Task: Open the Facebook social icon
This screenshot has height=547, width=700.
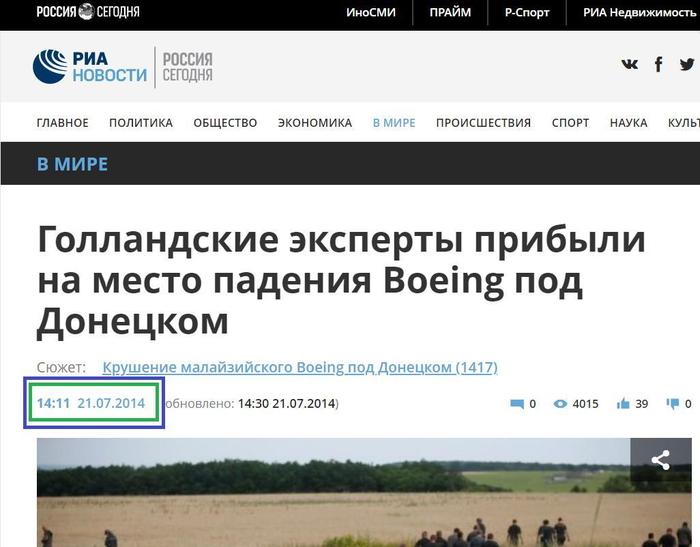Action: point(658,65)
